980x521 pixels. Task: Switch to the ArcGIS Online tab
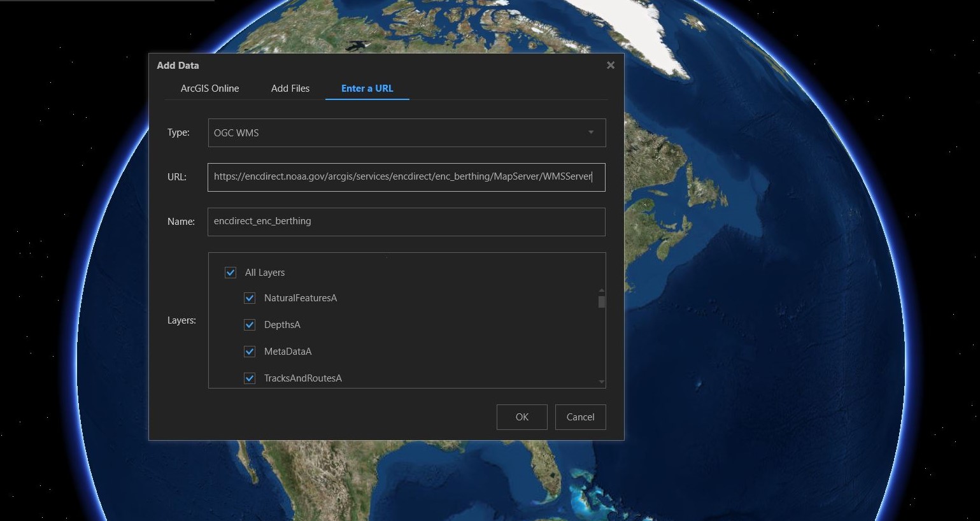(x=209, y=89)
